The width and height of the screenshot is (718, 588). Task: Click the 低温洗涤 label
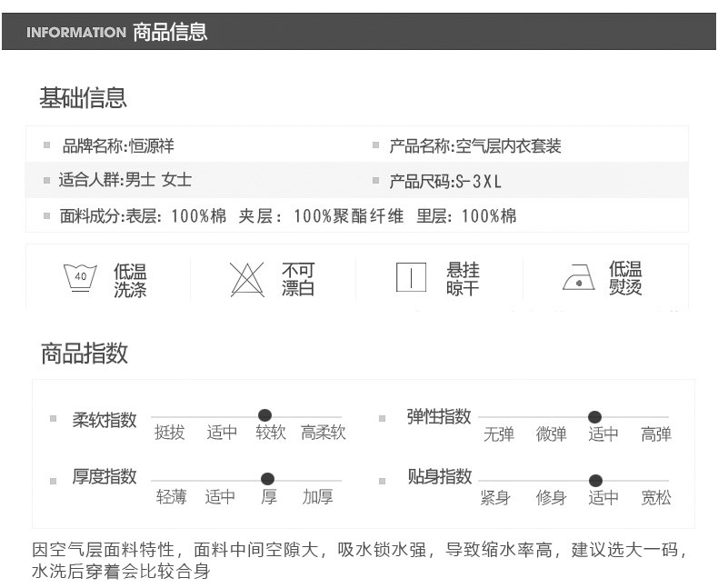point(130,280)
